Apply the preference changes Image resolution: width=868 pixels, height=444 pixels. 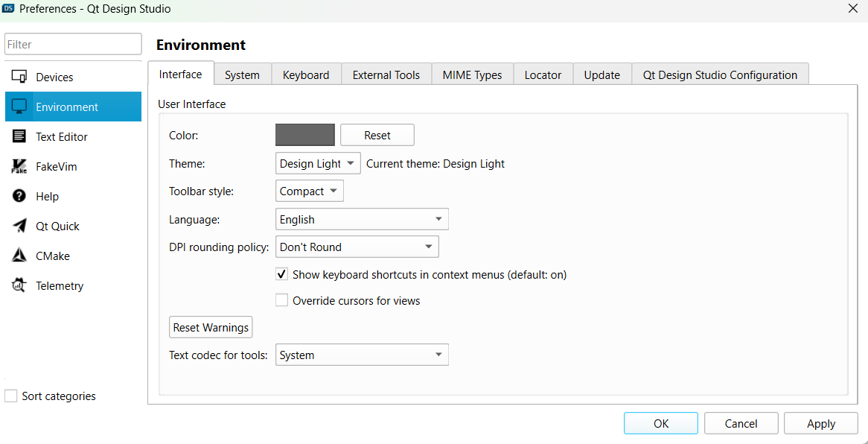point(821,423)
